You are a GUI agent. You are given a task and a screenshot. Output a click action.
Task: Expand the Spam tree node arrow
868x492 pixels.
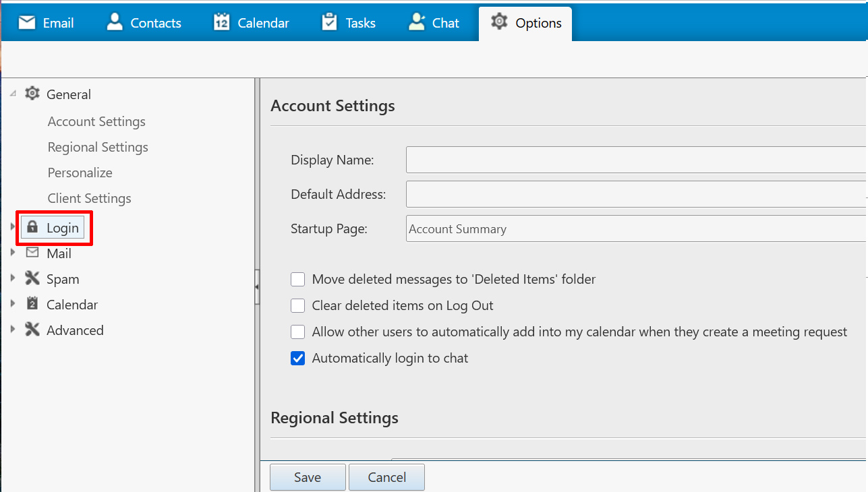13,278
